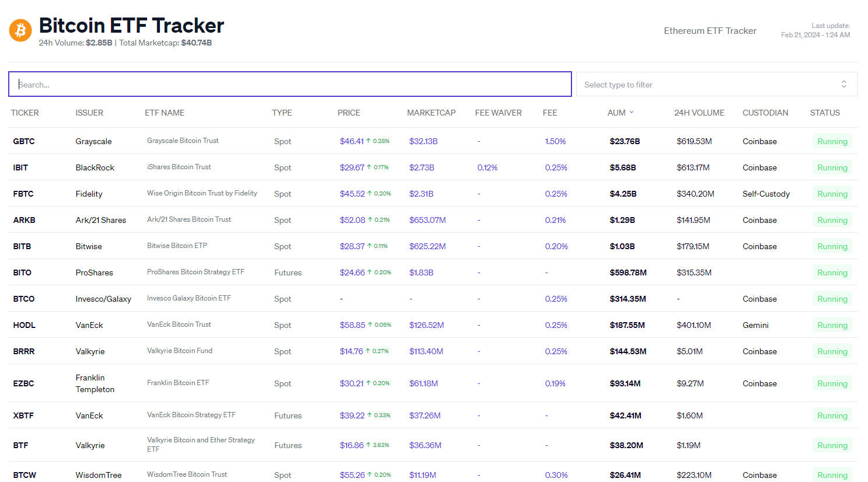
Task: Click the orange Bitcoin logo icon
Action: coord(20,30)
